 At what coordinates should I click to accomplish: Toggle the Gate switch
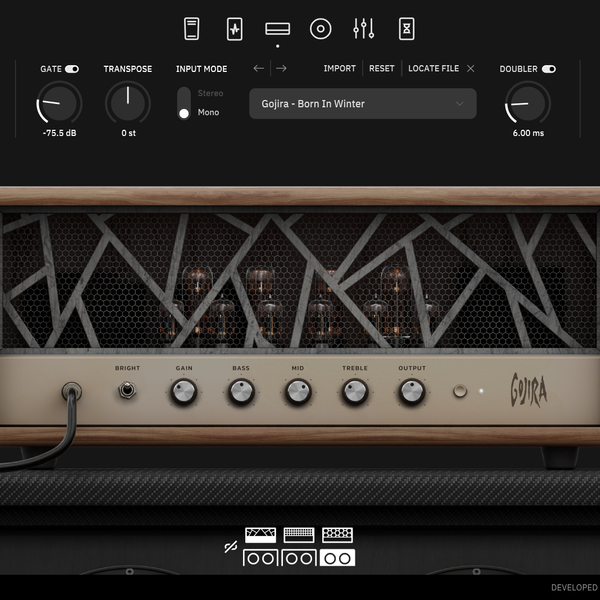pyautogui.click(x=72, y=69)
